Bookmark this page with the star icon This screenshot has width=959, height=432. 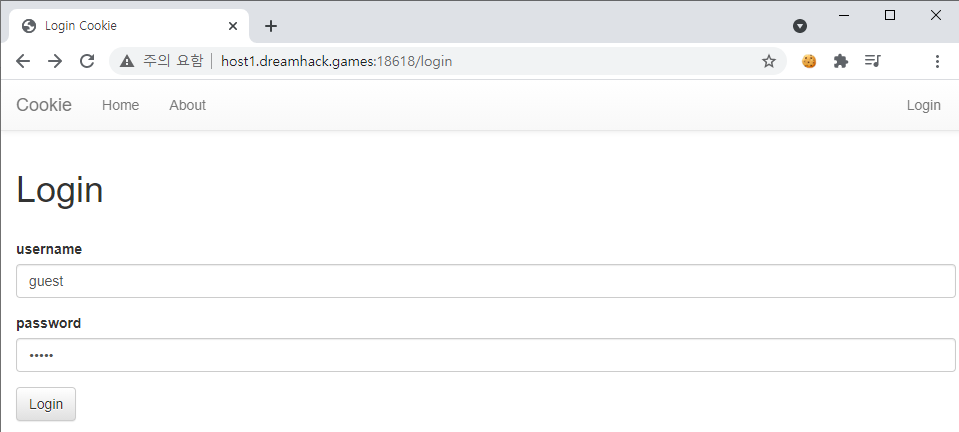tap(769, 61)
